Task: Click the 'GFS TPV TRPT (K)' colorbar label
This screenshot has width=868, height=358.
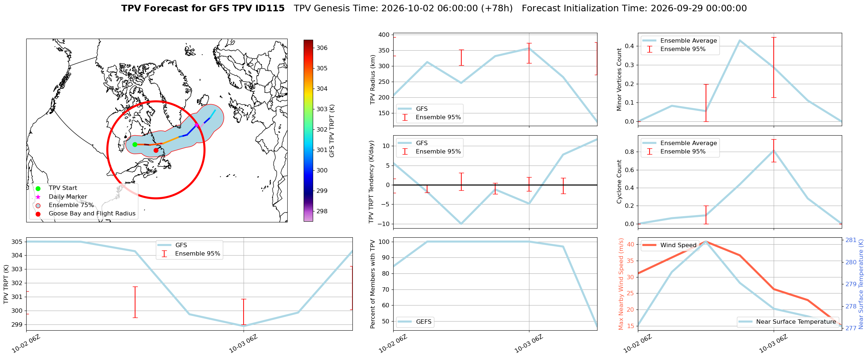Action: pos(332,131)
